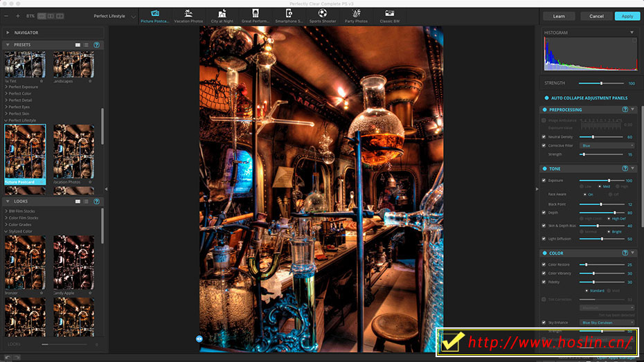The image size is (644, 362).
Task: Zoom in with the plus icon
Action: (18, 16)
